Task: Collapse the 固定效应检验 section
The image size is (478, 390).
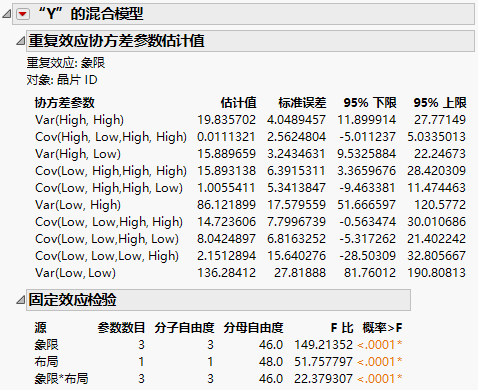Action: (x=21, y=300)
